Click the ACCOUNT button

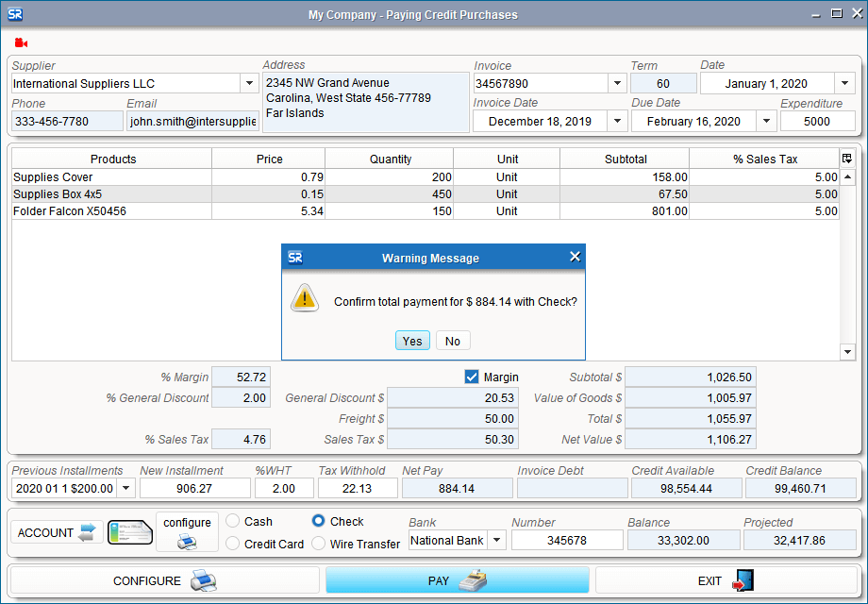57,532
